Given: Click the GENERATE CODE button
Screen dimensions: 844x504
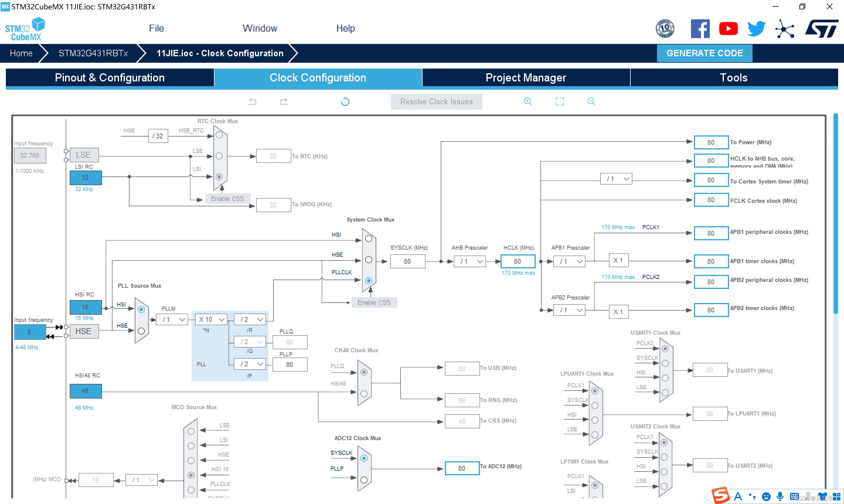Looking at the screenshot, I should click(705, 53).
